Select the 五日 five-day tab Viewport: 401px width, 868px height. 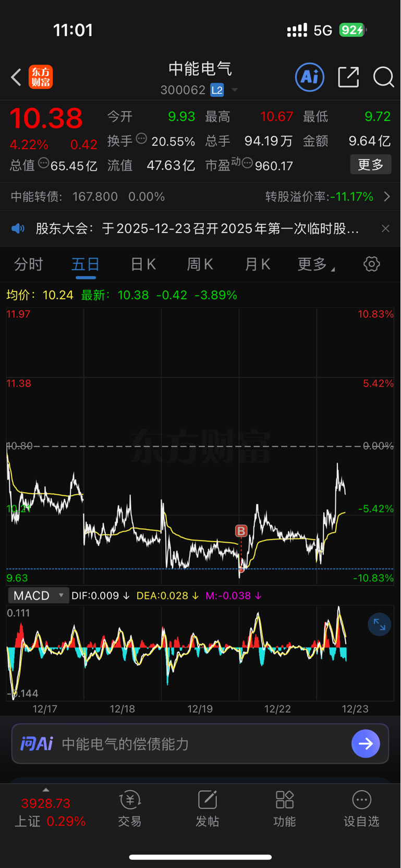pos(86,264)
